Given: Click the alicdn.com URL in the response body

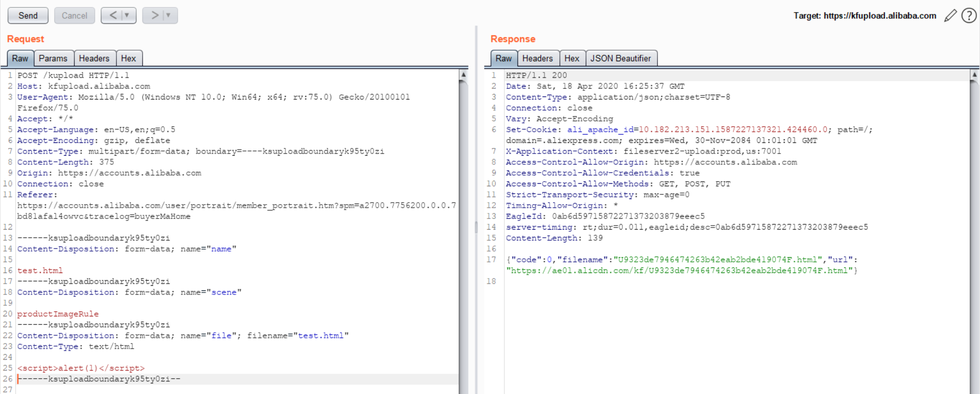Looking at the screenshot, I should click(679, 270).
